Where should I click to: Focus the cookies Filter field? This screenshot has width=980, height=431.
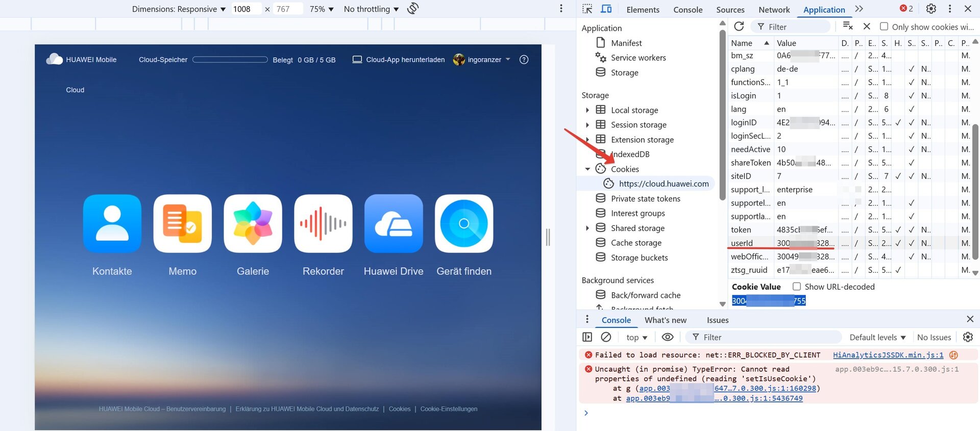click(x=791, y=27)
